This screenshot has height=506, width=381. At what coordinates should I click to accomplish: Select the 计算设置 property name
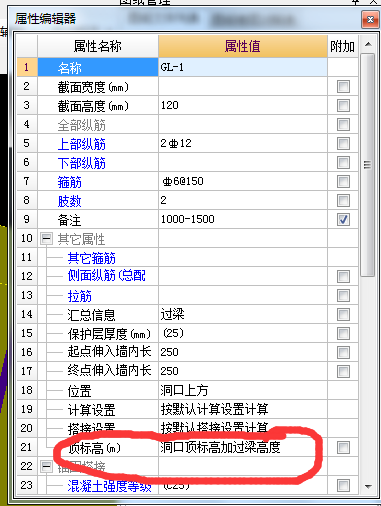tap(92, 410)
